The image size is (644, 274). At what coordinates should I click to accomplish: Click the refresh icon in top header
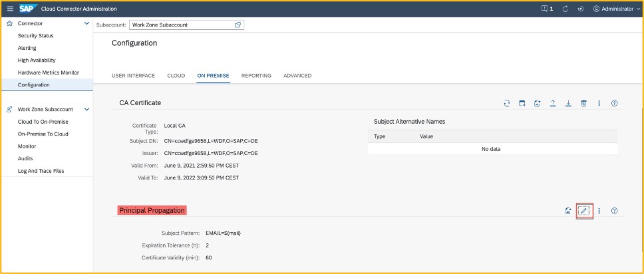click(565, 9)
